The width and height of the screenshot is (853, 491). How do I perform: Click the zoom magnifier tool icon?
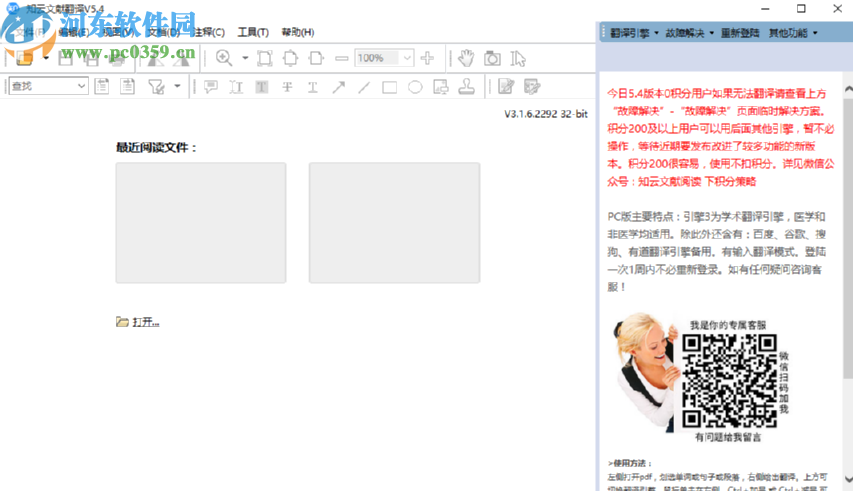(x=224, y=58)
